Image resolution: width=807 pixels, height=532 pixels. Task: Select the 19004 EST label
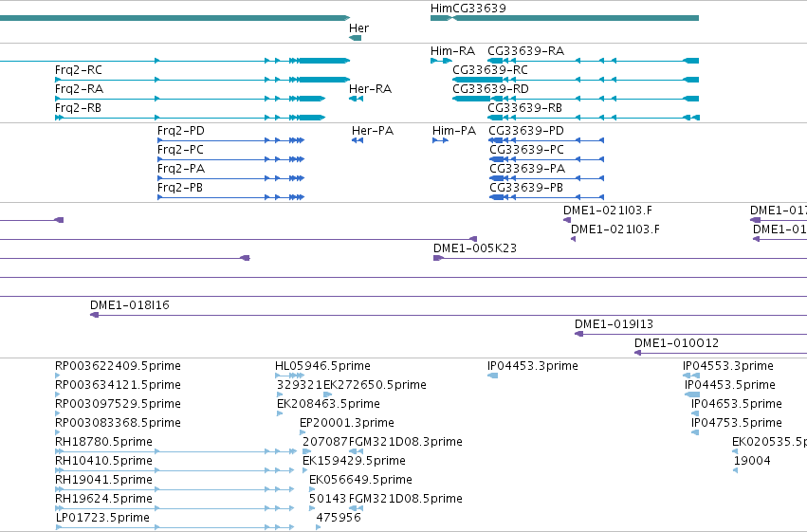click(752, 461)
